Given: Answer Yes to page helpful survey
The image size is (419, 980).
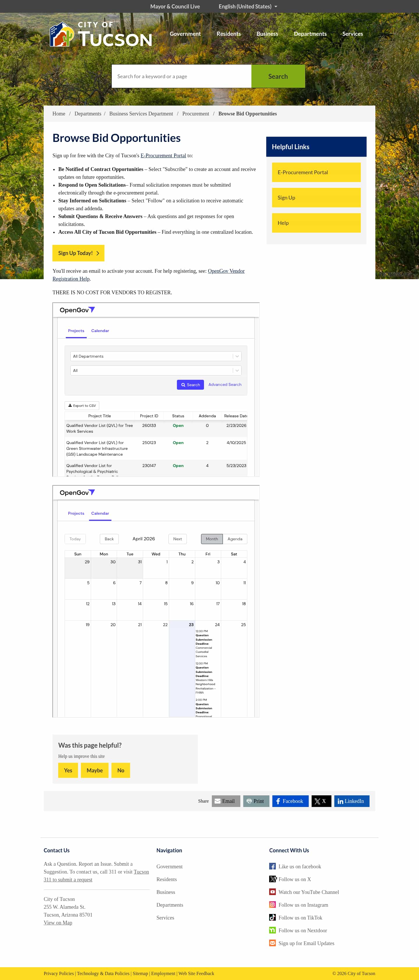Looking at the screenshot, I should [68, 770].
